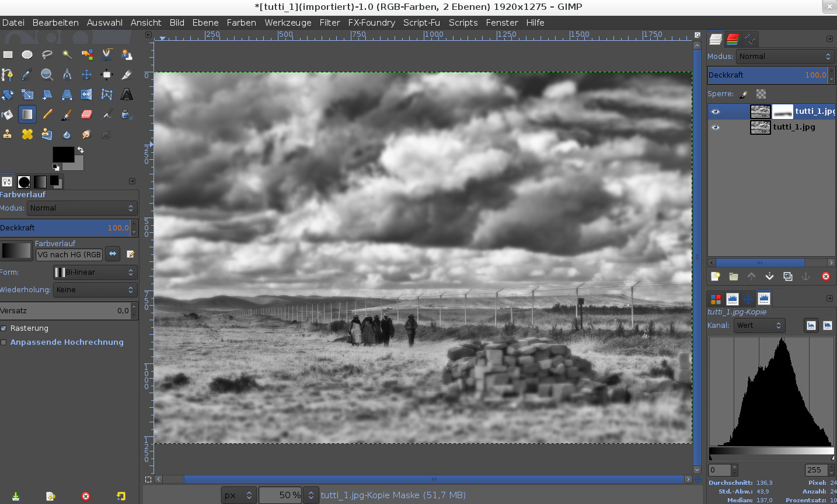Click the gradient preview swatch
Screen dimensions: 837x504
point(16,251)
